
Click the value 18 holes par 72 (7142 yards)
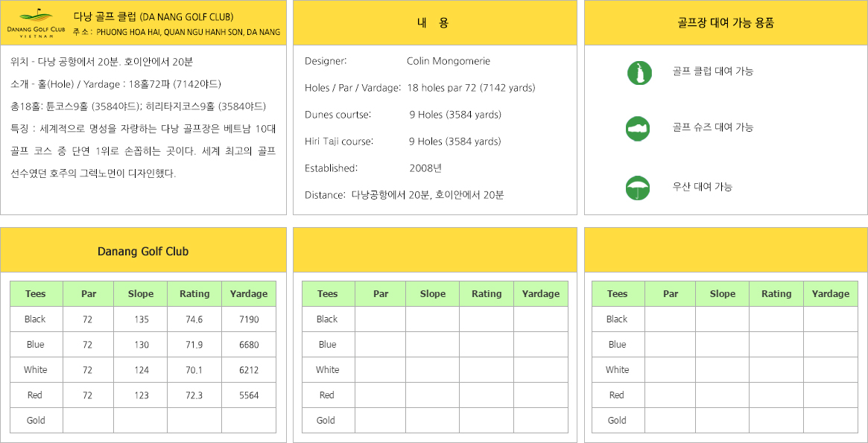tap(471, 87)
